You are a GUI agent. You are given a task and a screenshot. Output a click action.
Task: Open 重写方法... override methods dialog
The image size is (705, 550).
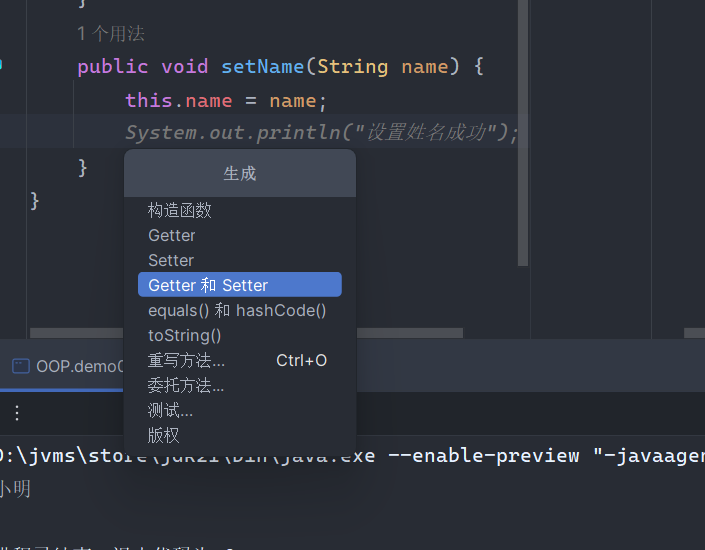(x=187, y=361)
